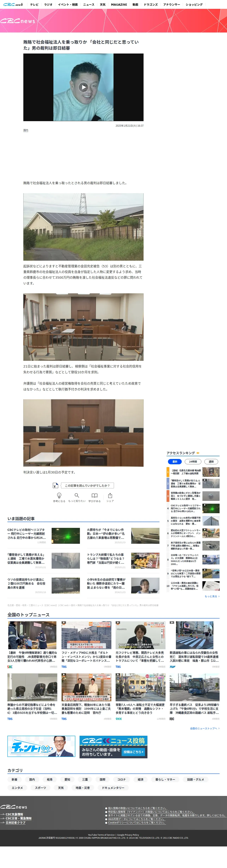Open the ドラゴンズ menu
227x868 pixels.
(151, 5)
